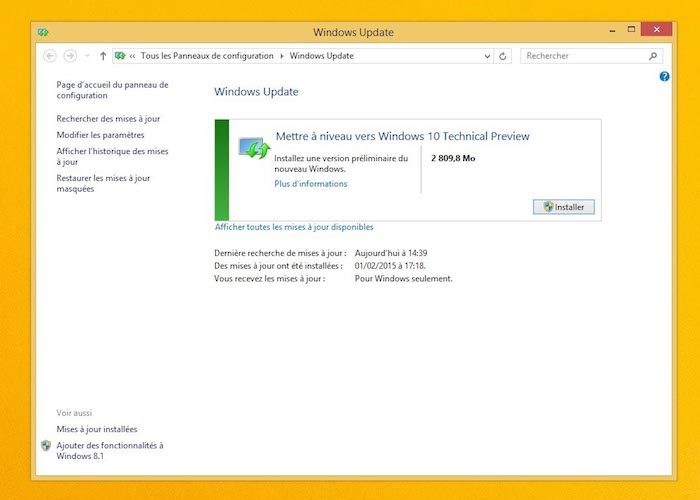
Task: Click the 'Windows Update' page heading
Action: [256, 92]
